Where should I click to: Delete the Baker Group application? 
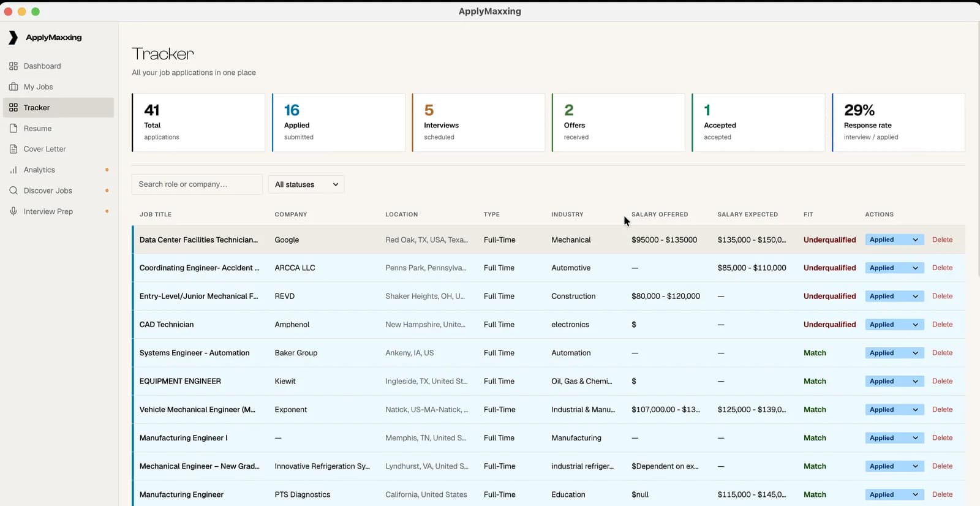942,353
